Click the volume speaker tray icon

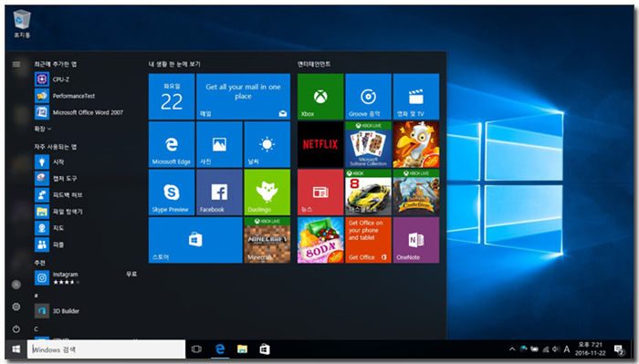(x=556, y=349)
